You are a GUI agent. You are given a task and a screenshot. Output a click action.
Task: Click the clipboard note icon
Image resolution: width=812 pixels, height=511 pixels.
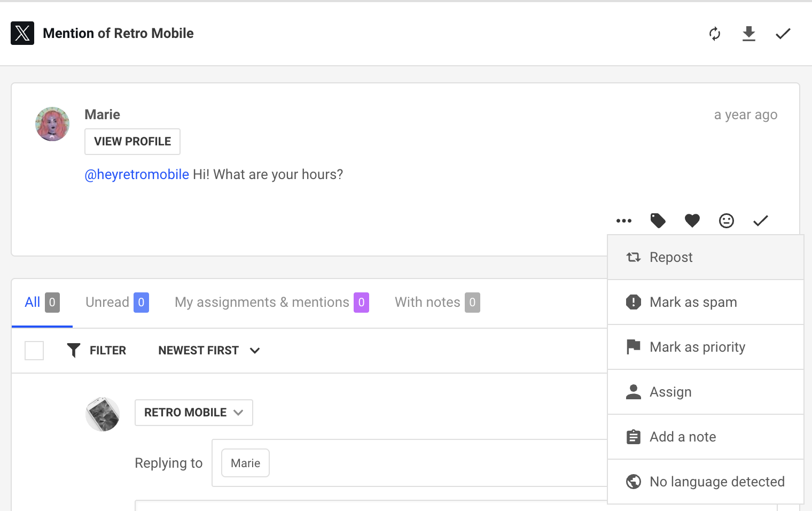tap(634, 437)
